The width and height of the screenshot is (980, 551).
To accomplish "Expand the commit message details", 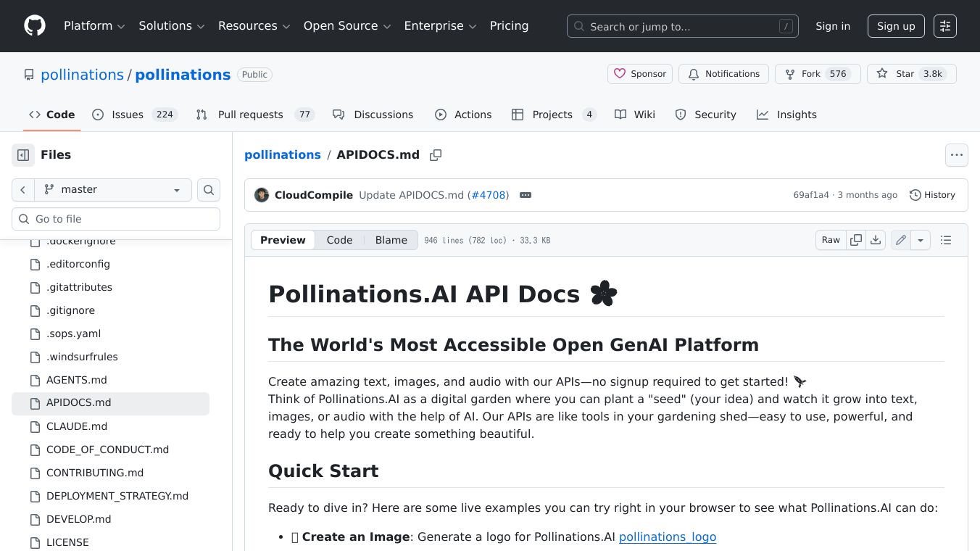I will click(x=526, y=195).
